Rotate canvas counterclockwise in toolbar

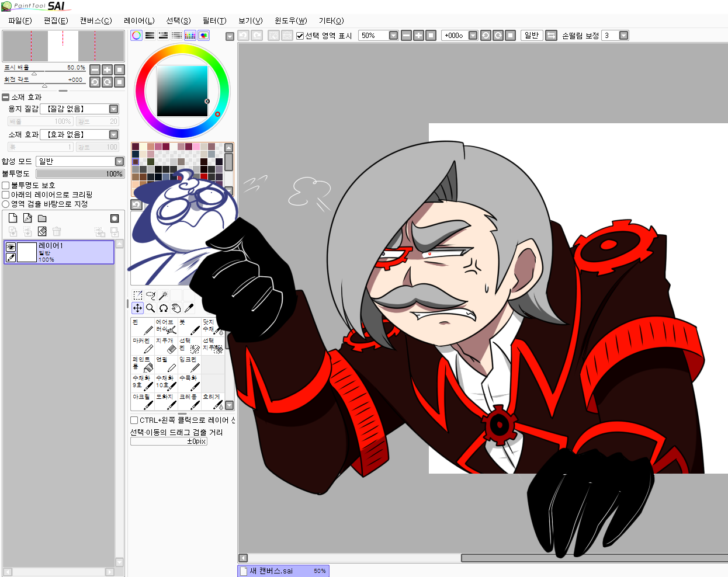[486, 36]
